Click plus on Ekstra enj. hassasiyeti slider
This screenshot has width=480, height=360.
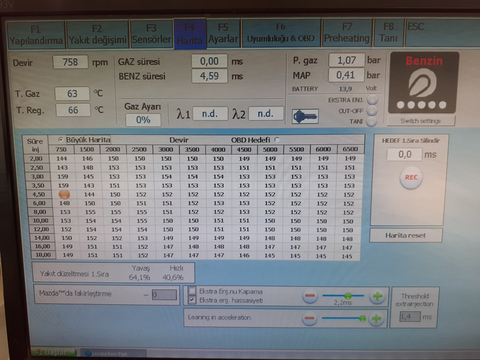pos(377,296)
